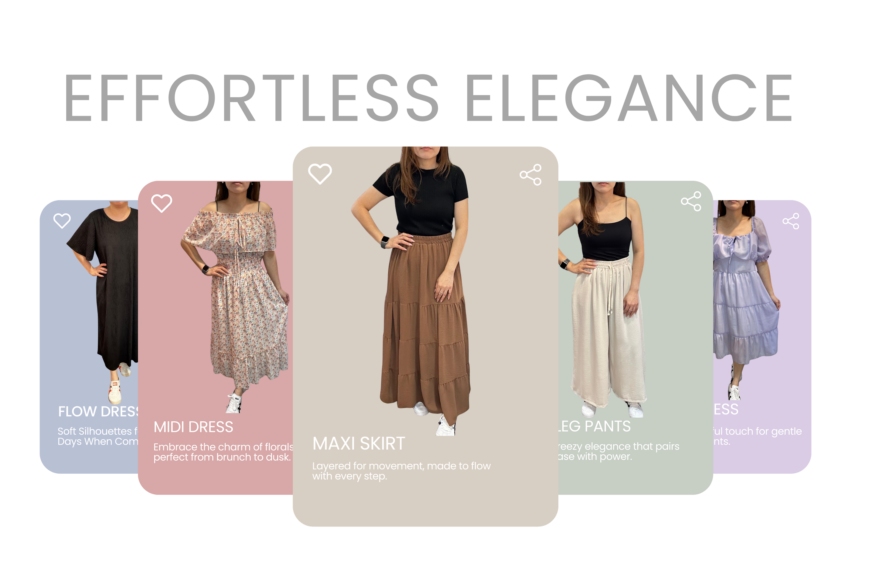Screen dimensions: 882x588
Task: Open the Midi Dress title
Action: tap(193, 427)
